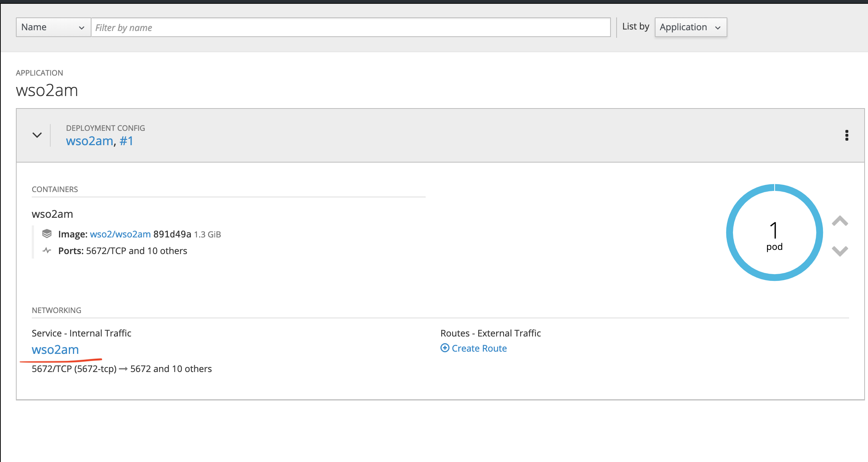Click the plus circle Create Route icon
Image resolution: width=868 pixels, height=462 pixels.
point(445,348)
